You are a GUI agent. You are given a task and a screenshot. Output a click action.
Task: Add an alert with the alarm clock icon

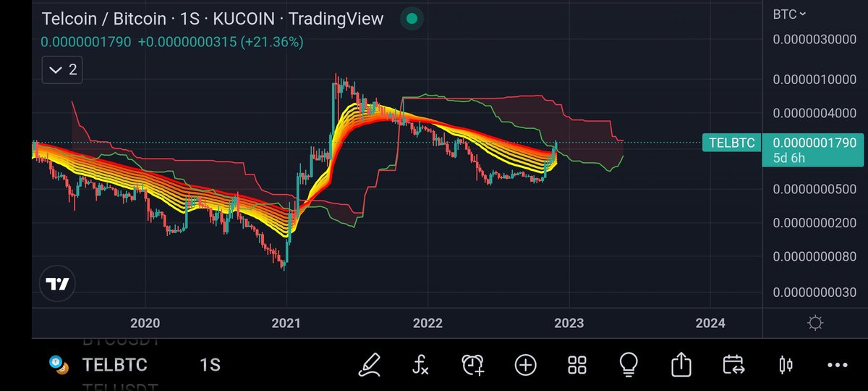[474, 364]
